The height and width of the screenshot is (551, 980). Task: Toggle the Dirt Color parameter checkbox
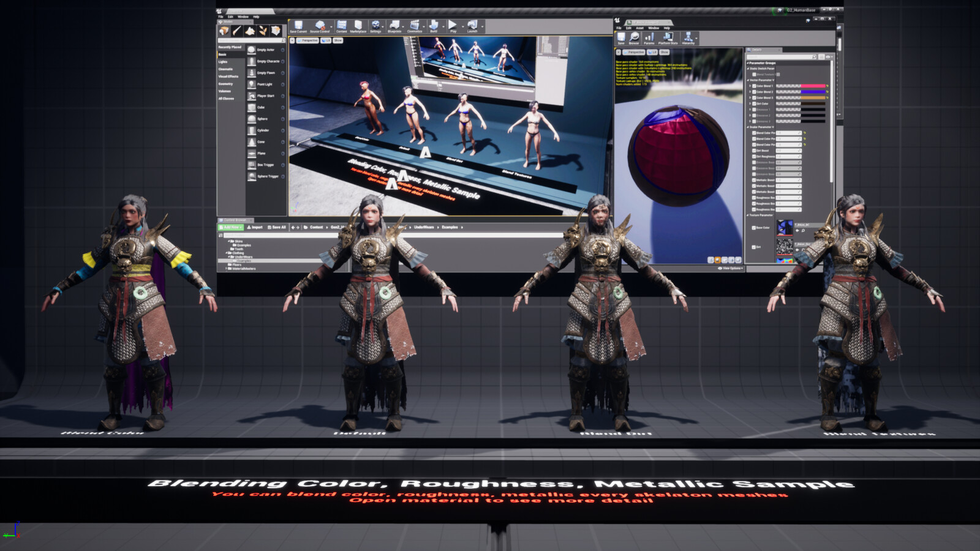754,104
